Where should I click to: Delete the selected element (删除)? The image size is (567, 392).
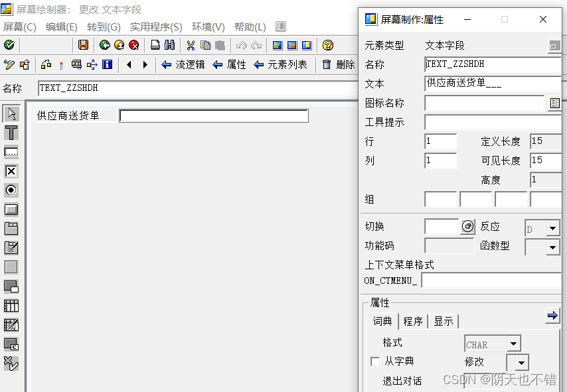tap(339, 65)
